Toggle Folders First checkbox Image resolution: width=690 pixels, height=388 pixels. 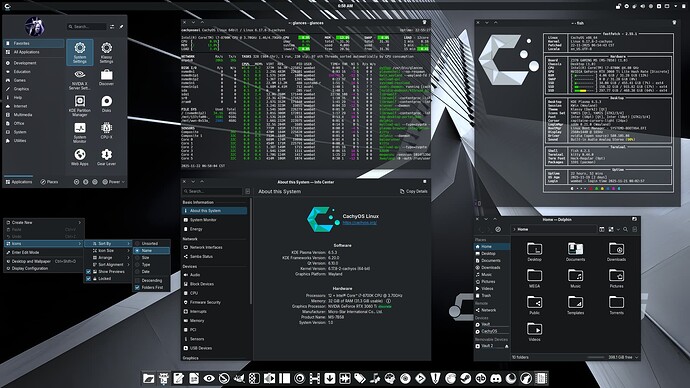[x=137, y=287]
